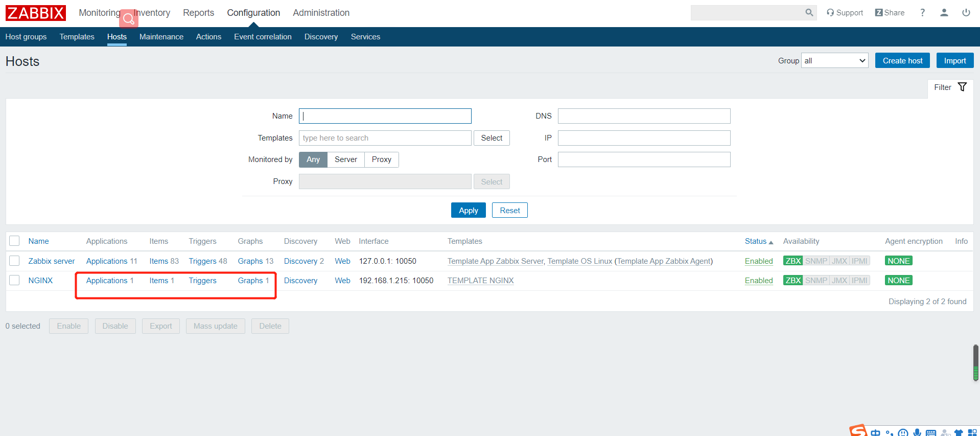Toggle the Chinese input mode icon
The image size is (980, 436).
[x=876, y=432]
